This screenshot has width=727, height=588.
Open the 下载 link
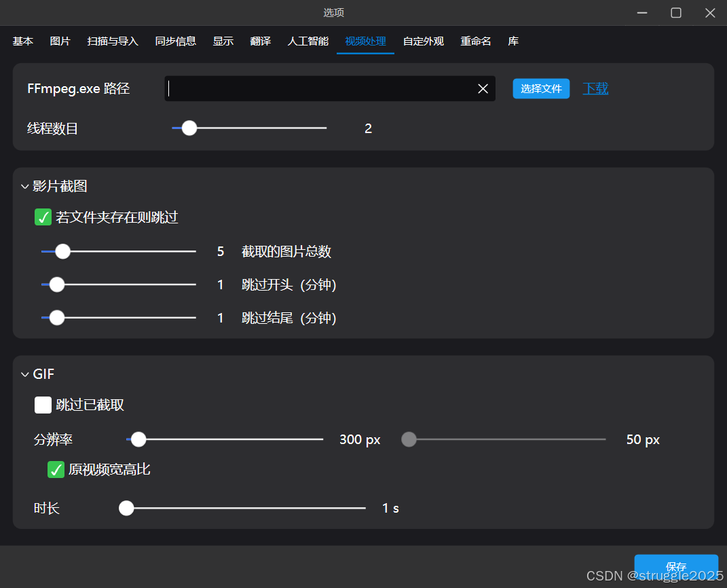tap(595, 88)
